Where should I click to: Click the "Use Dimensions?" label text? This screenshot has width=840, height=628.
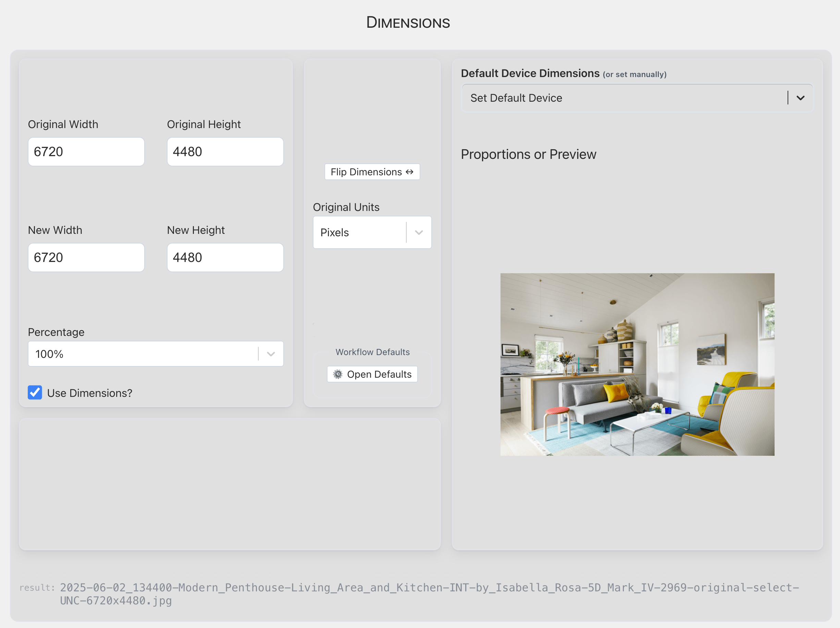click(90, 393)
